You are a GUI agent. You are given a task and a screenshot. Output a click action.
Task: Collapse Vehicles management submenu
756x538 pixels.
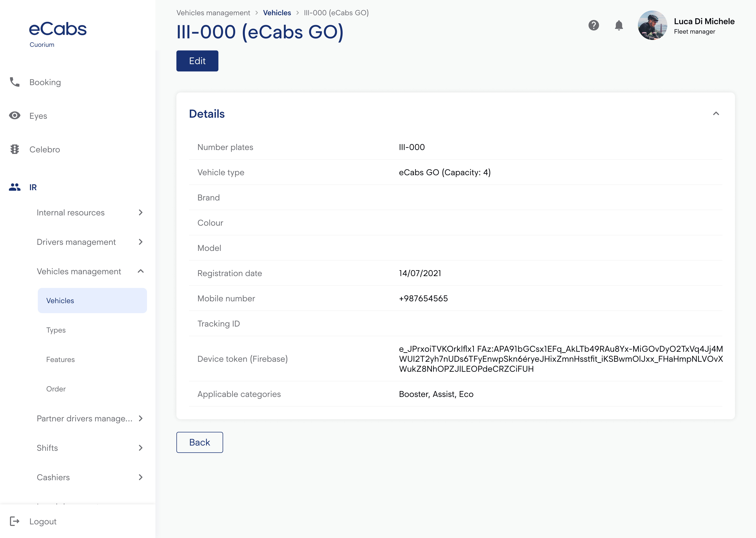click(x=141, y=271)
